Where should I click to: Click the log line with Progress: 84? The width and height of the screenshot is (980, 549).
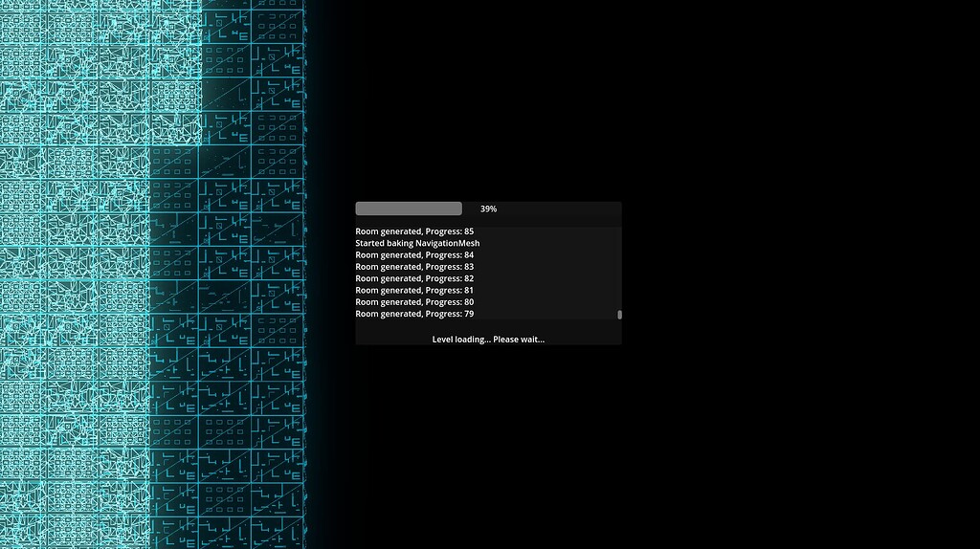(414, 255)
